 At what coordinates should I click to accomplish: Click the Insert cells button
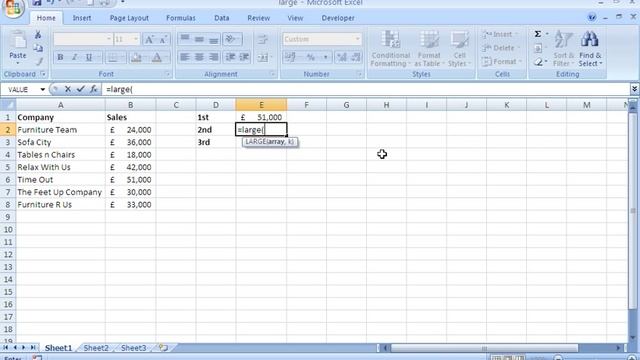(501, 34)
